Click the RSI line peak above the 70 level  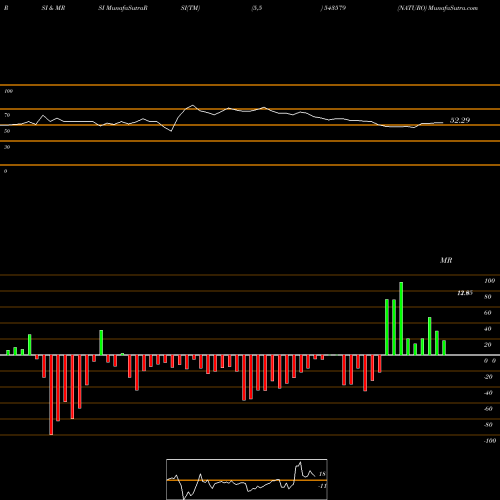[x=193, y=106]
